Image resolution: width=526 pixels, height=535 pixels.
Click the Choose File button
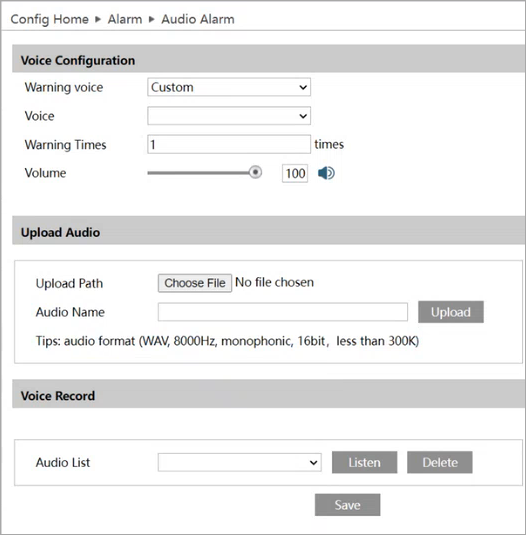[195, 283]
